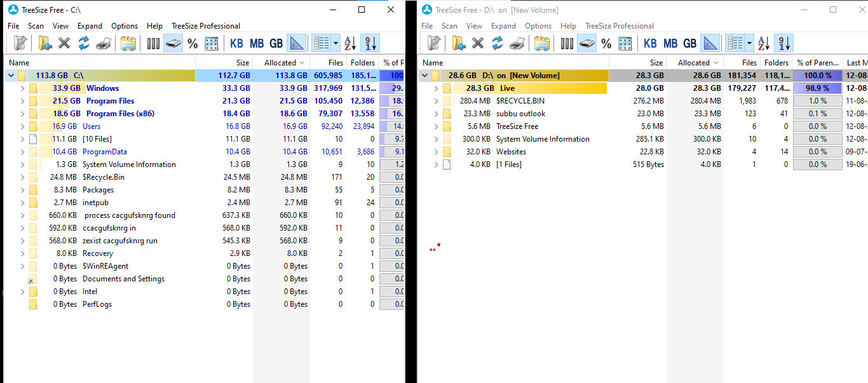Click TreeSize Professional link in C:\ window menu bar
This screenshot has height=383, width=868.
[x=206, y=26]
